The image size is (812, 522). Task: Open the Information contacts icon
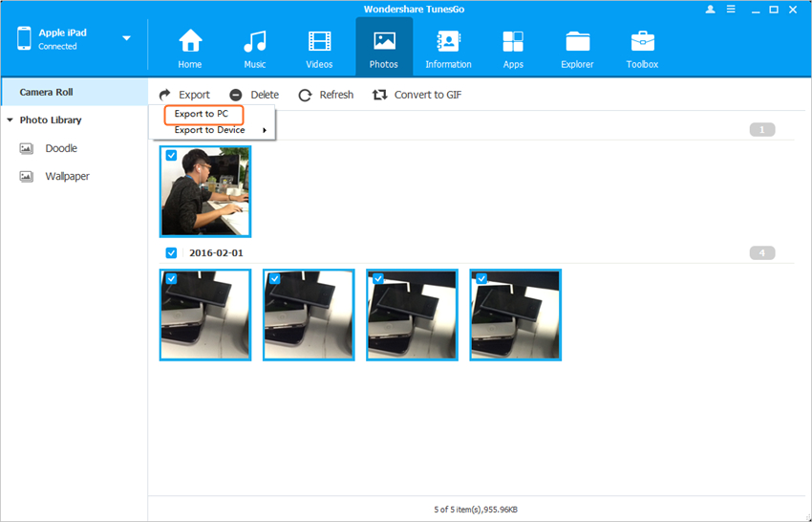point(448,42)
